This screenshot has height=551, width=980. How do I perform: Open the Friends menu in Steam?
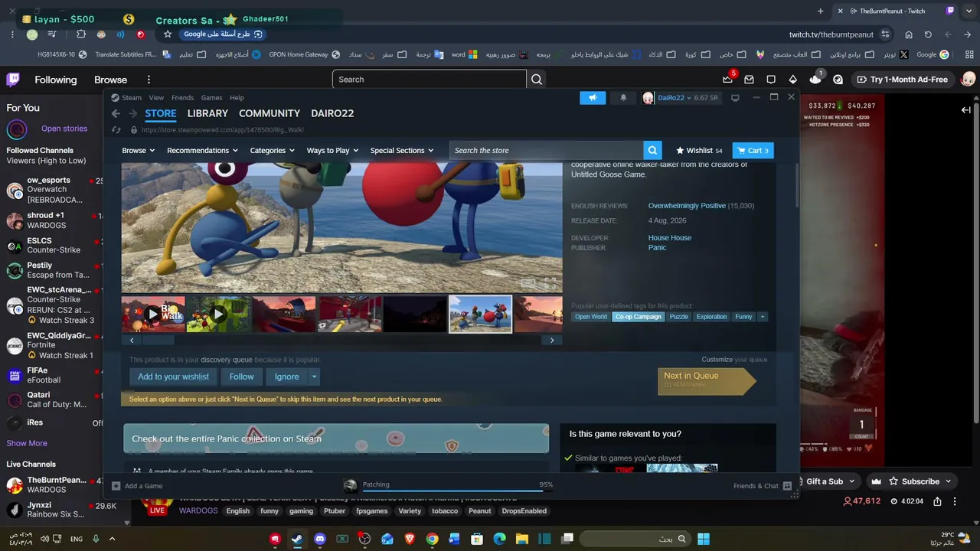click(x=182, y=98)
